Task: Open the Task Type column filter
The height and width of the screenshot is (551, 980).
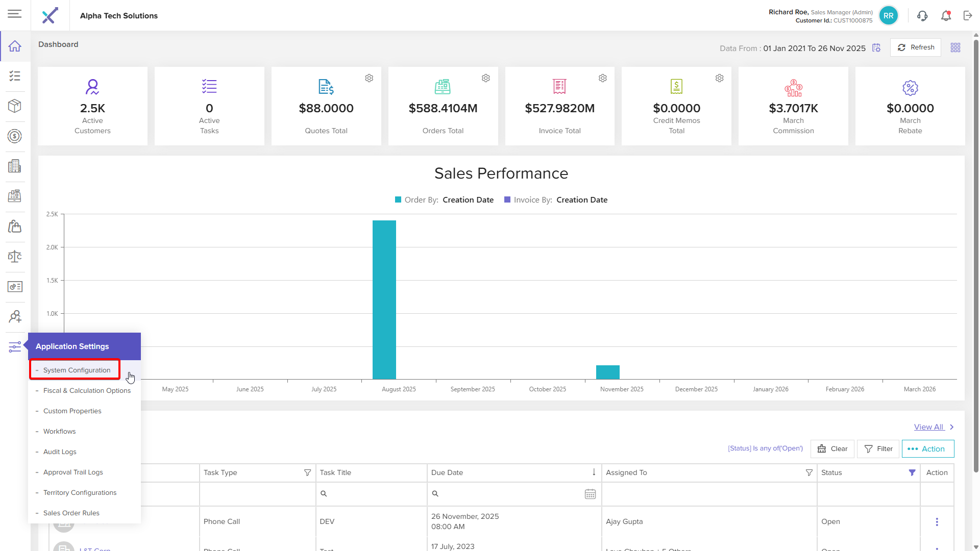Action: pos(307,473)
